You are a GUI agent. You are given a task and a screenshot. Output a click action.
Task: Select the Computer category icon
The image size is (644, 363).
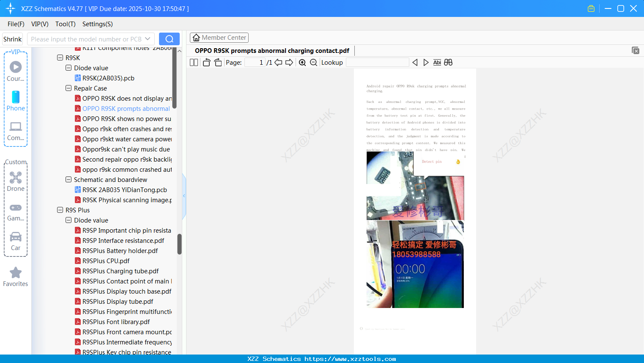tap(16, 131)
